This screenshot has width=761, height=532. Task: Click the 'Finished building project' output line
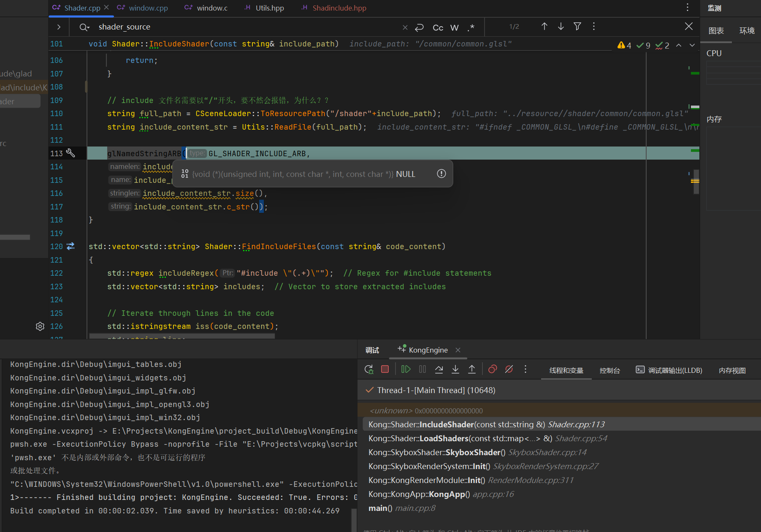click(184, 497)
